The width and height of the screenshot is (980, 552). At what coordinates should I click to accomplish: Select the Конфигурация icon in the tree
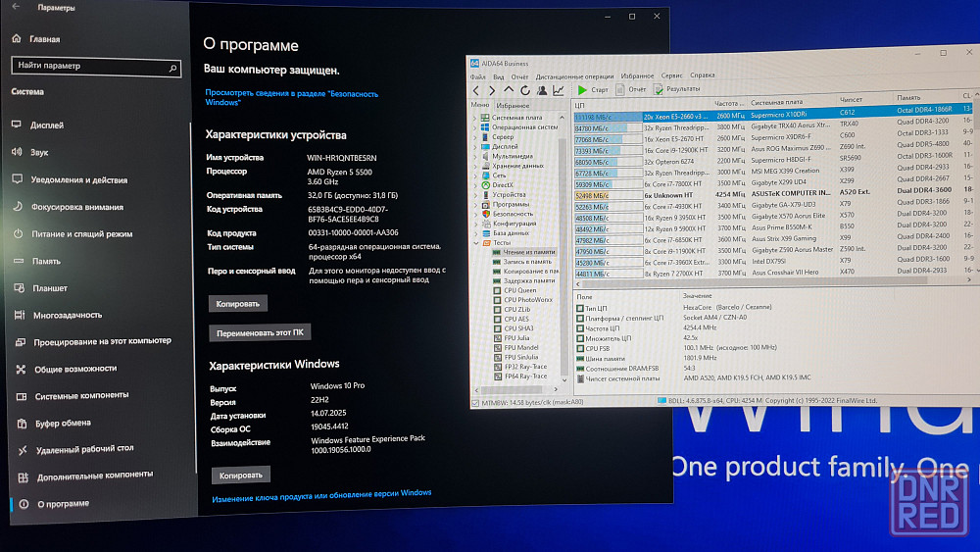[x=486, y=224]
